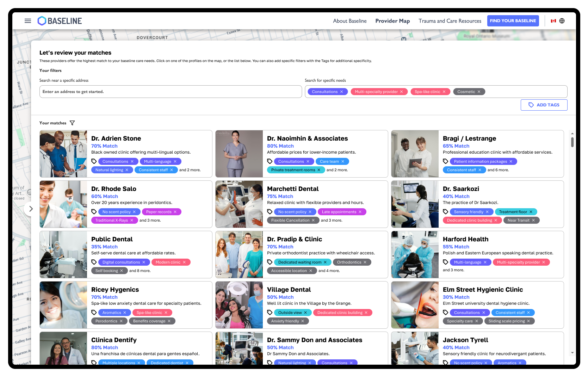Click tag icon on Dr. Pradip & Clinic card

(x=270, y=262)
